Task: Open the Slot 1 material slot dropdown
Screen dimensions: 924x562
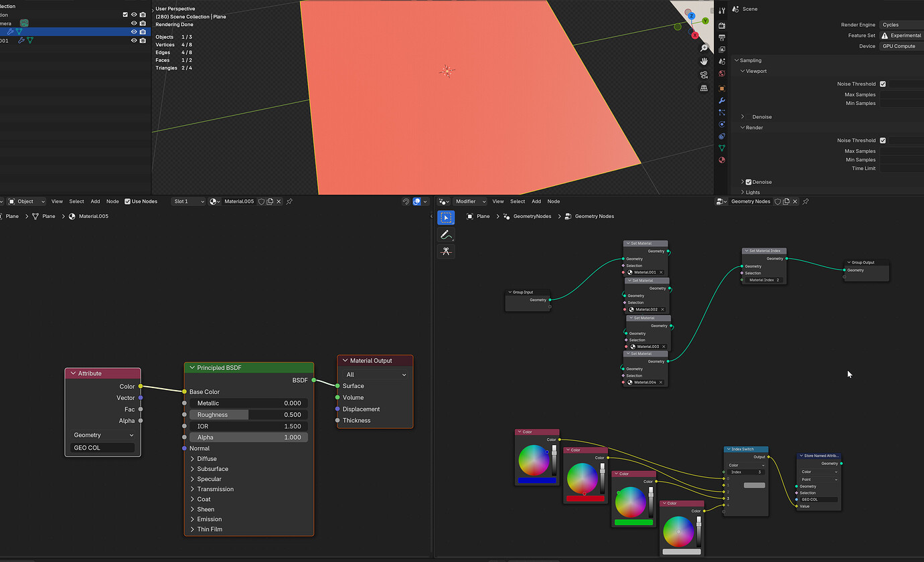Action: [188, 201]
